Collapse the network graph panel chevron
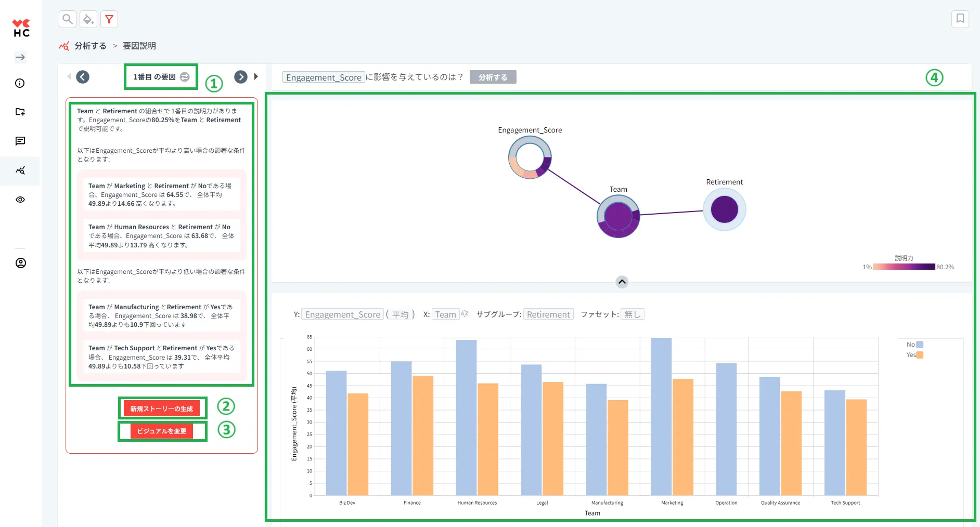The width and height of the screenshot is (980, 527). pos(622,282)
